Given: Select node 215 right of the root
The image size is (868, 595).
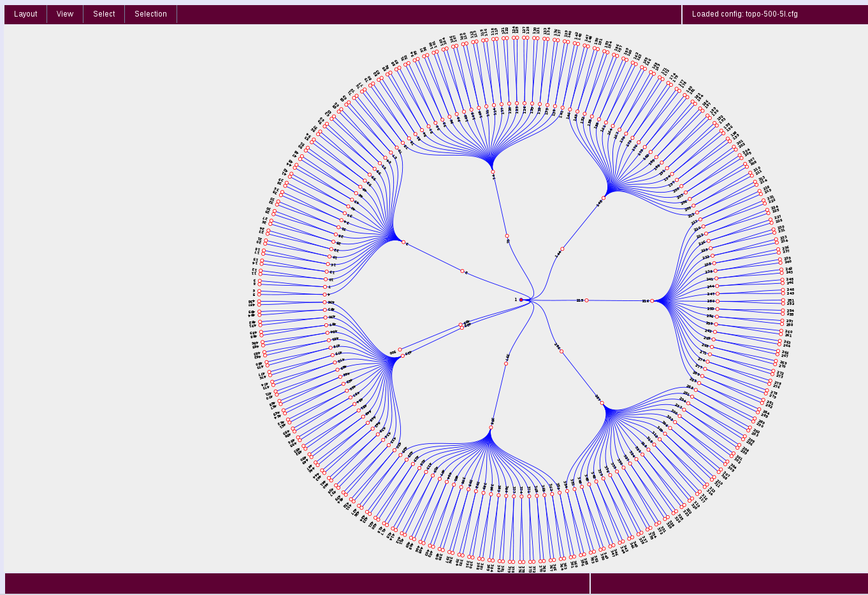Looking at the screenshot, I should pos(586,300).
